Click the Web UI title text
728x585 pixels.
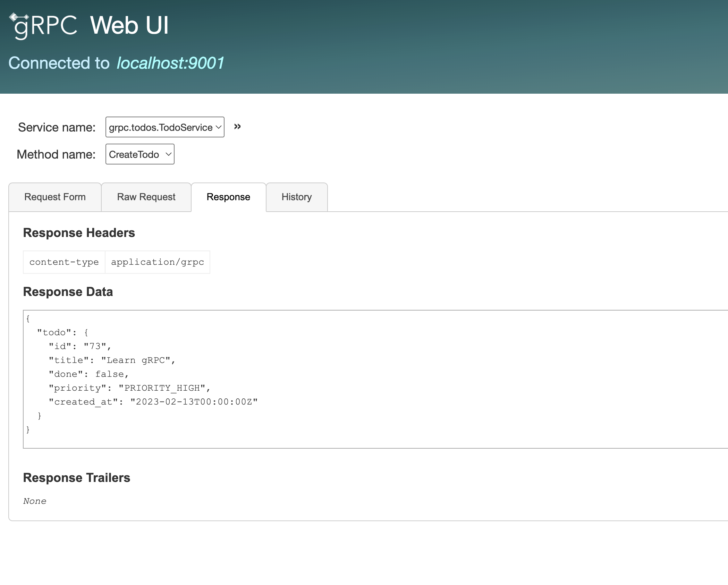(x=129, y=24)
